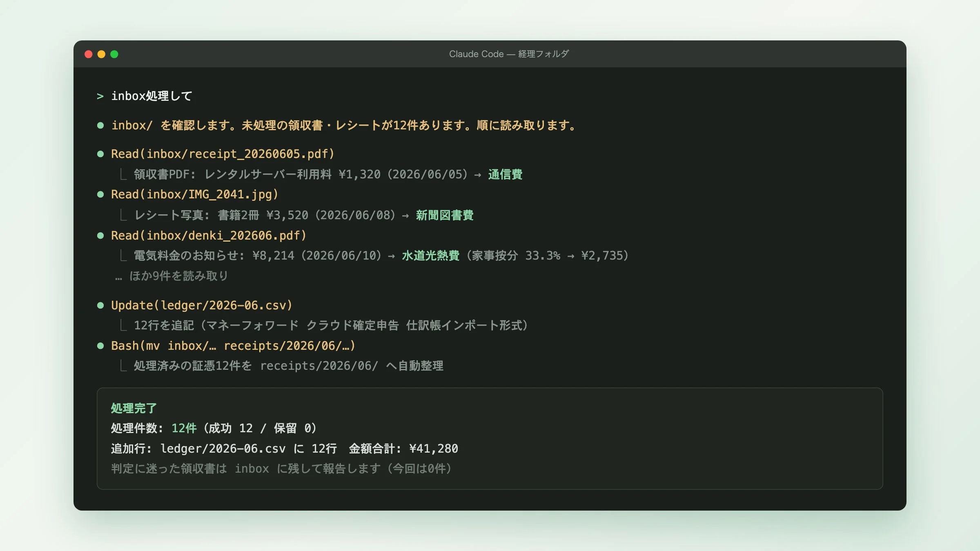Screen dimensions: 980x551
Task: Click 'Update(ledger/2026-06.csv)' tool call
Action: (x=202, y=305)
